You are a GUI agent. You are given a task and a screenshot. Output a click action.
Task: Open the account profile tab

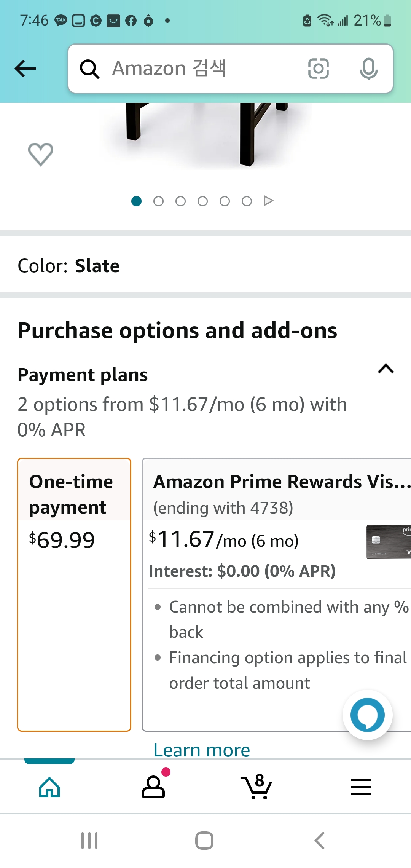pyautogui.click(x=153, y=787)
